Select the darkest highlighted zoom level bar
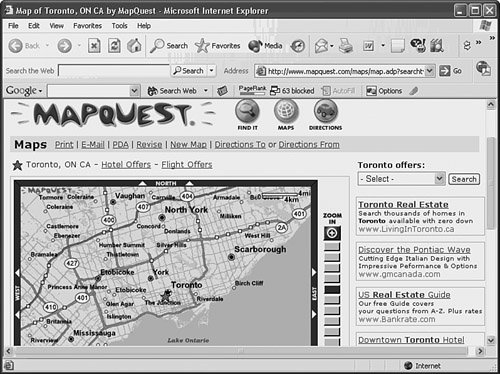This screenshot has height=374, width=500. (x=332, y=289)
